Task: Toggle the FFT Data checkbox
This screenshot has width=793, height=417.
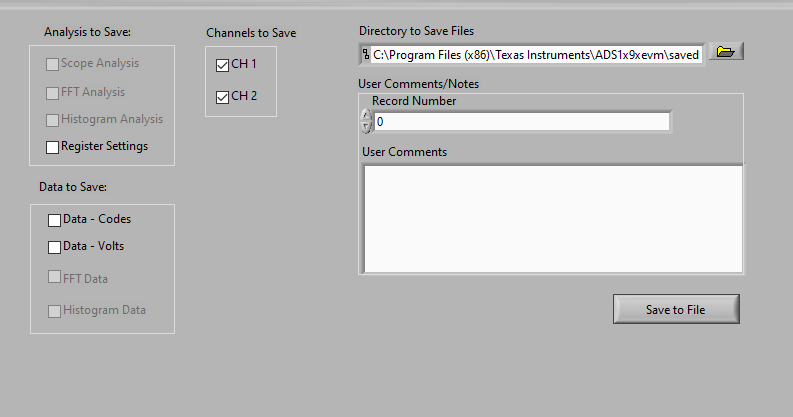Action: pyautogui.click(x=54, y=276)
